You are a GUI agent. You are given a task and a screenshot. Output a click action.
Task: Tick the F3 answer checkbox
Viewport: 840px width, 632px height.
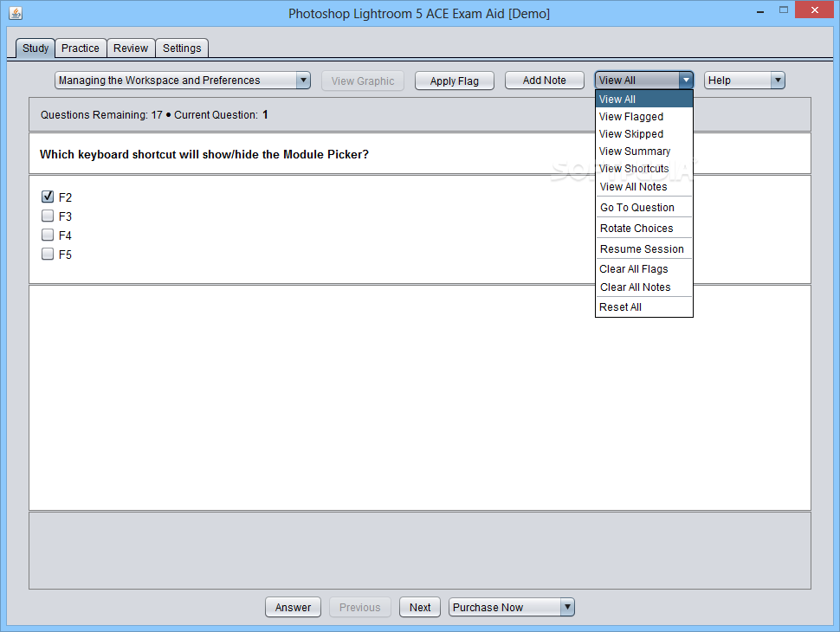click(x=48, y=216)
